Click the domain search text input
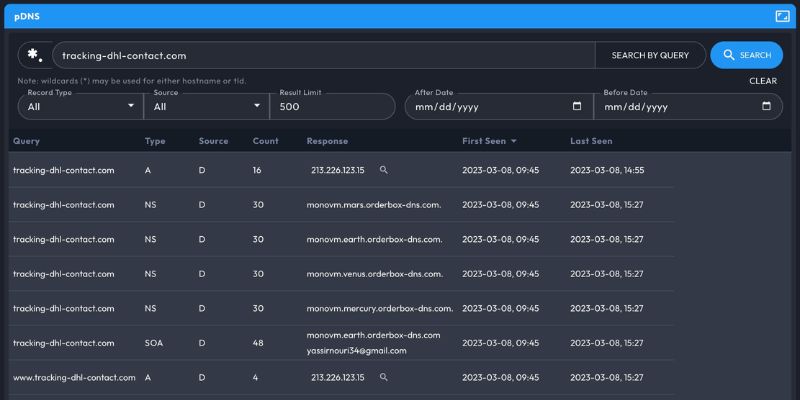 tap(320, 55)
